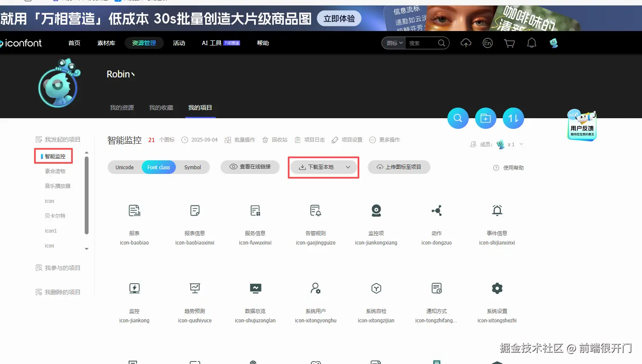Expand 我发起的项目 section
This screenshot has width=642, height=364.
pos(58,139)
